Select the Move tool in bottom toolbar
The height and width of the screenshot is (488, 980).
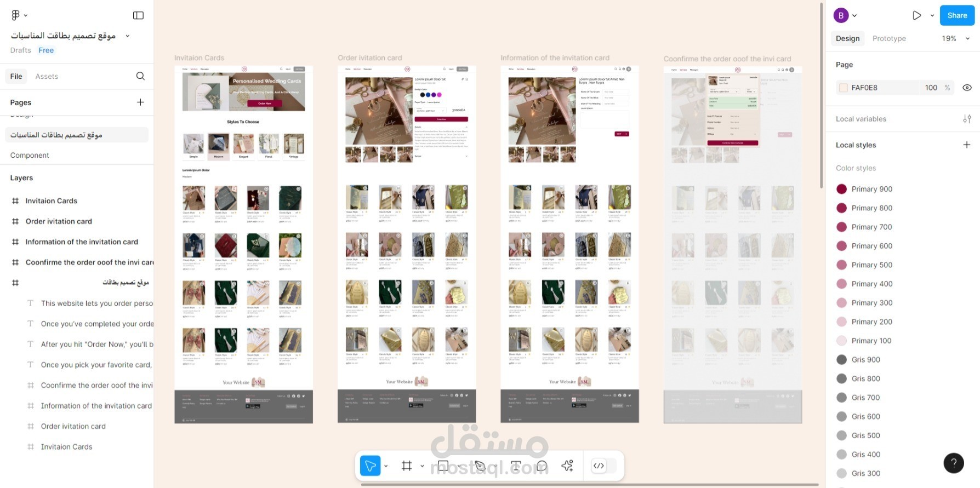[x=371, y=466]
